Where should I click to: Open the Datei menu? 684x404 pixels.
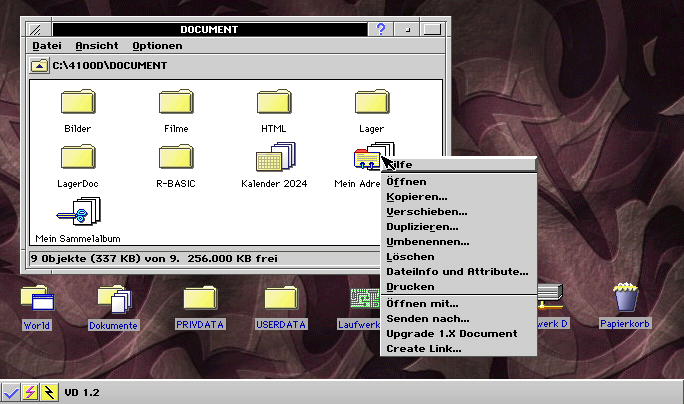tap(47, 46)
